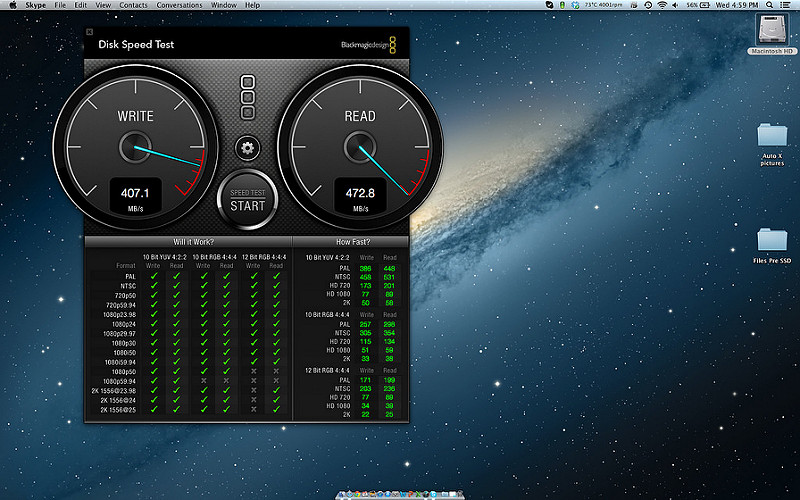Image resolution: width=800 pixels, height=500 pixels.
Task: Open the Files Pre SSD folder
Action: pyautogui.click(x=772, y=241)
